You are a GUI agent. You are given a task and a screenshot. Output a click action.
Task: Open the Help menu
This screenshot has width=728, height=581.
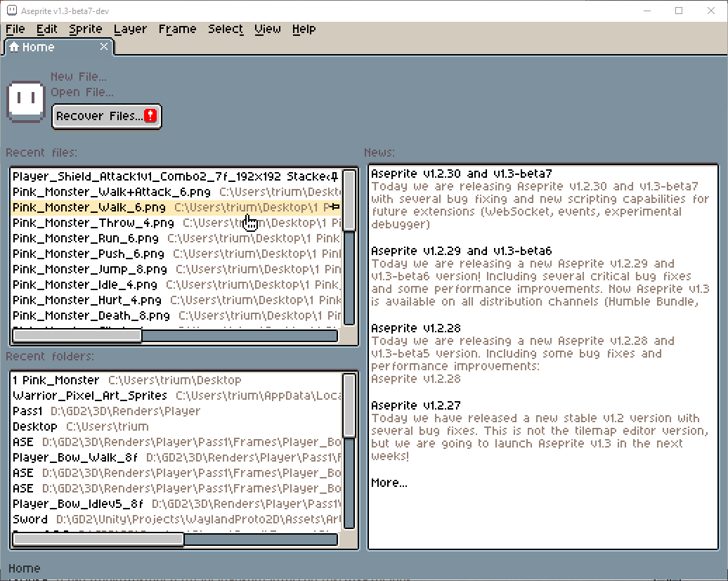(x=304, y=30)
